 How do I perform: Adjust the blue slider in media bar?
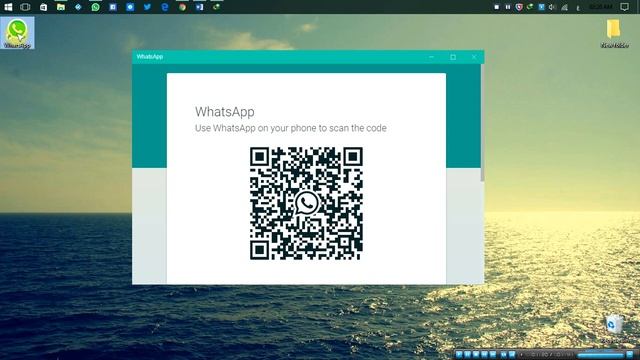coord(601,355)
